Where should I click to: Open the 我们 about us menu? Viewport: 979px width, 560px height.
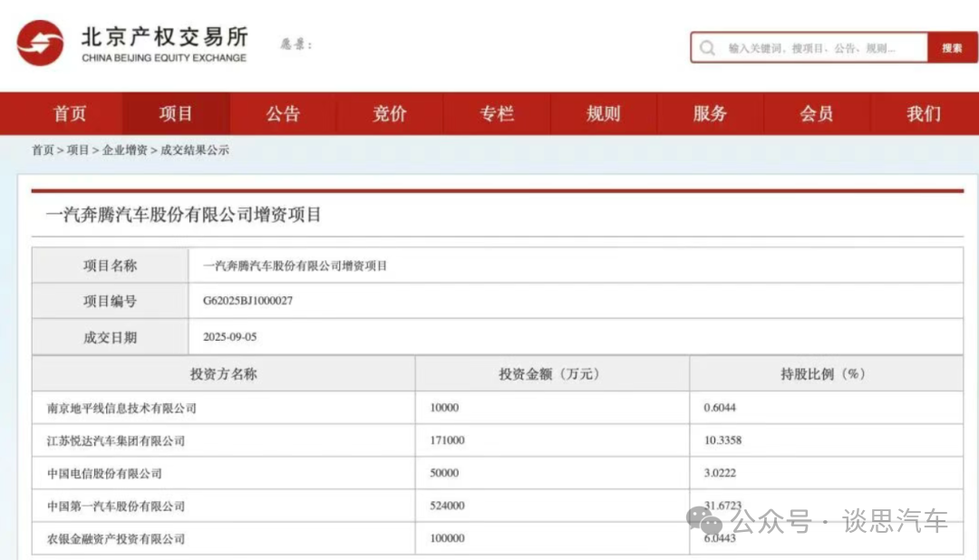point(922,113)
